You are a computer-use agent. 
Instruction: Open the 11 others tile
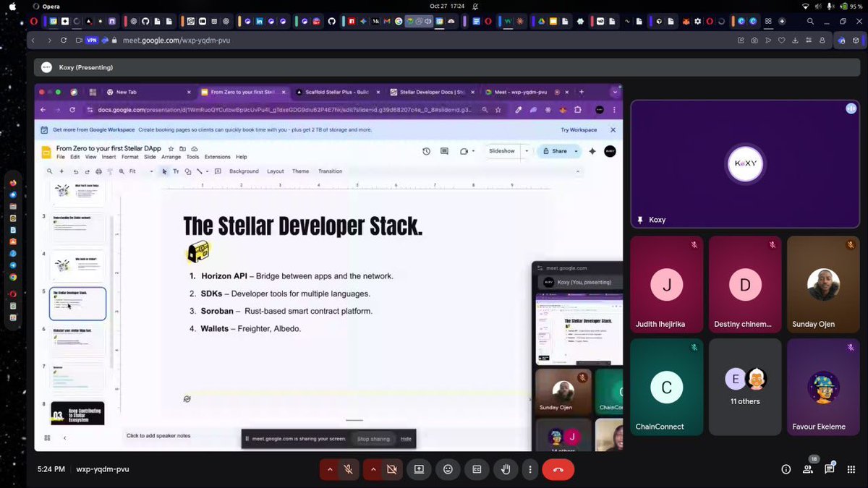[x=745, y=387]
